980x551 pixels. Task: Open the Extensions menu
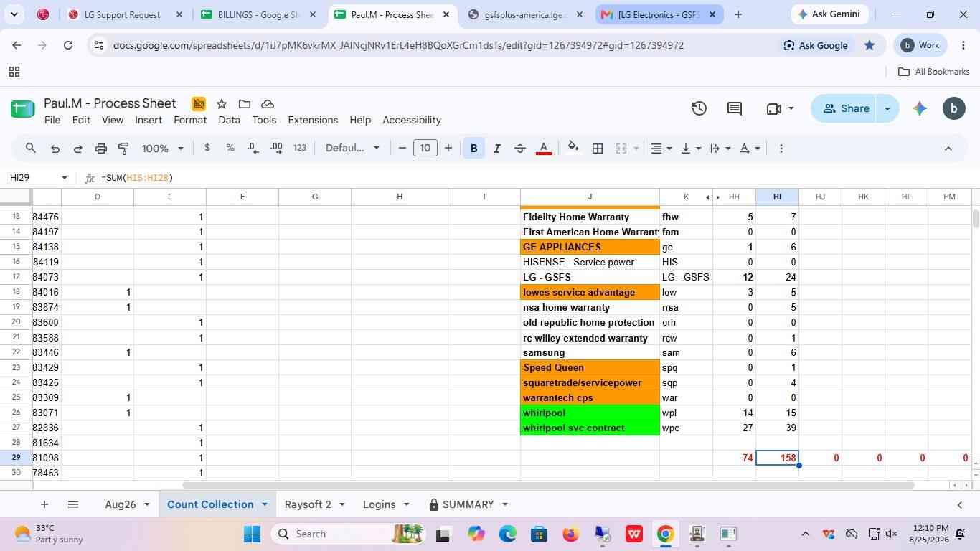pyautogui.click(x=313, y=120)
